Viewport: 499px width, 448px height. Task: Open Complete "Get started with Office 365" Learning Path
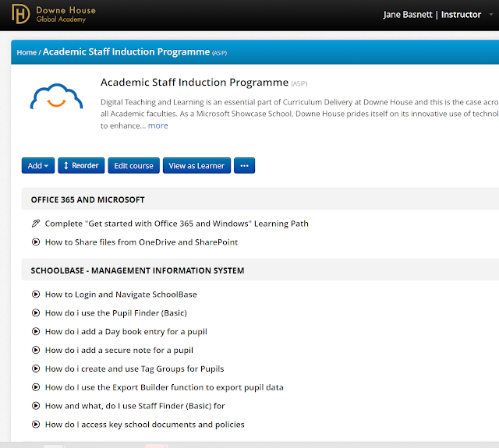tap(177, 224)
